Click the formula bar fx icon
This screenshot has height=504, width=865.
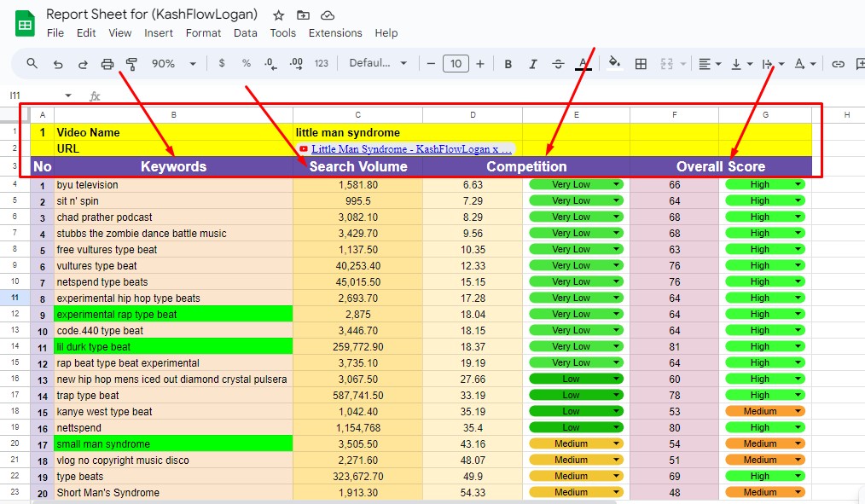(95, 96)
